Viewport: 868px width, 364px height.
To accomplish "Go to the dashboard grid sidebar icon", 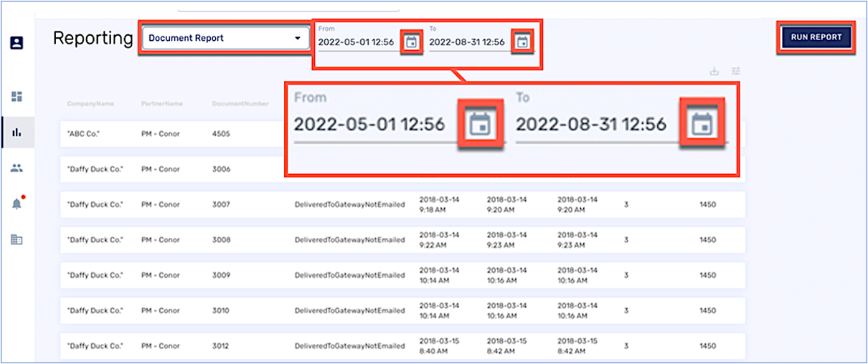I will coord(16,96).
